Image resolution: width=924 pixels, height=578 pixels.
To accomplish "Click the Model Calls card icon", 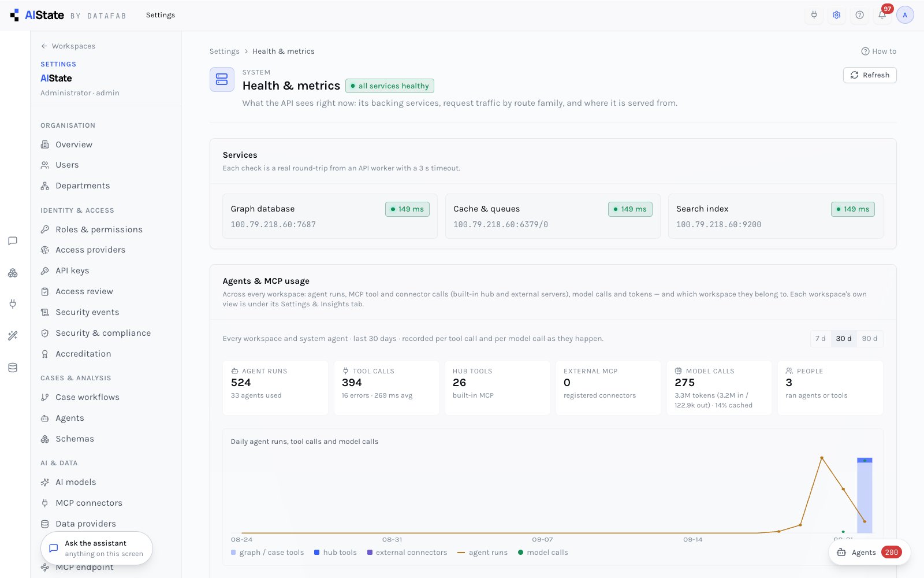I will coord(678,371).
